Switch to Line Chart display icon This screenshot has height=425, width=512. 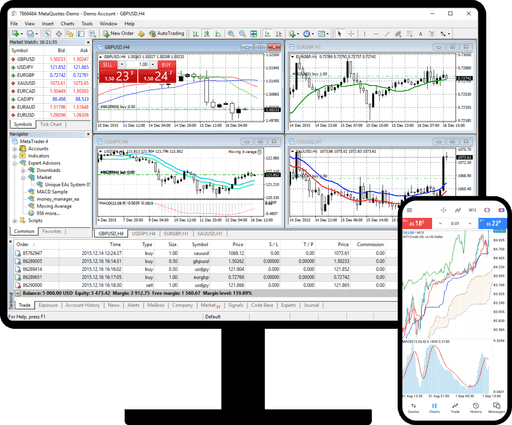(218, 34)
